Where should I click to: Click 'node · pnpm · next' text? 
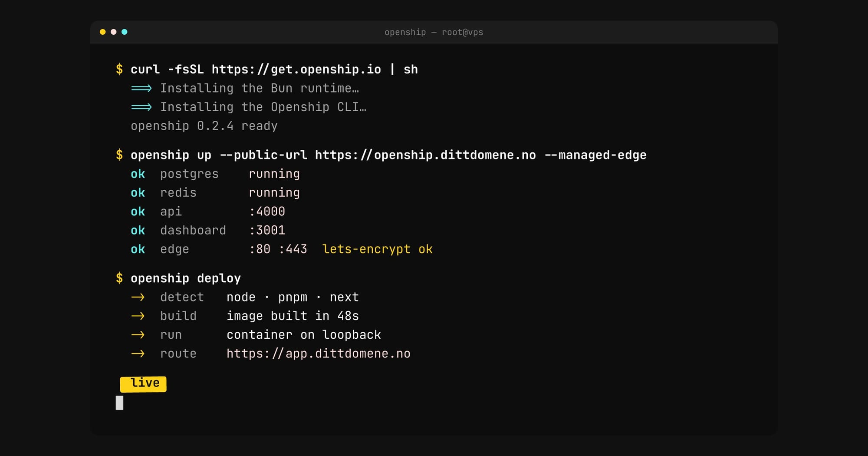[293, 297]
